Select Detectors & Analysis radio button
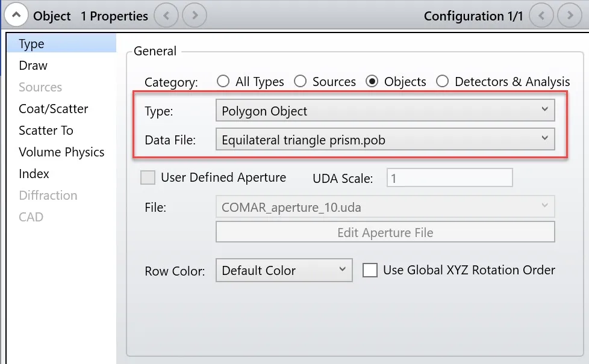589x364 pixels. coord(443,81)
